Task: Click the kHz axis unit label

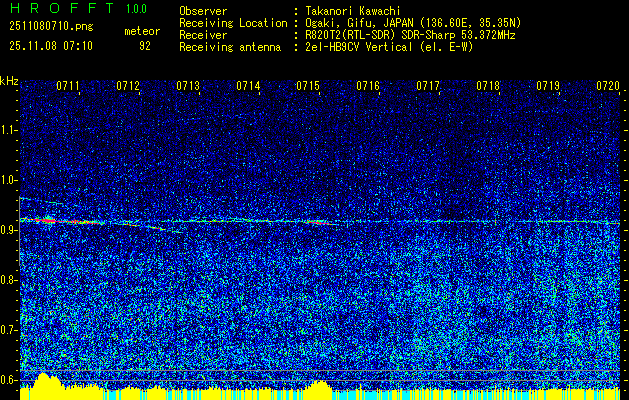Action: [9, 81]
